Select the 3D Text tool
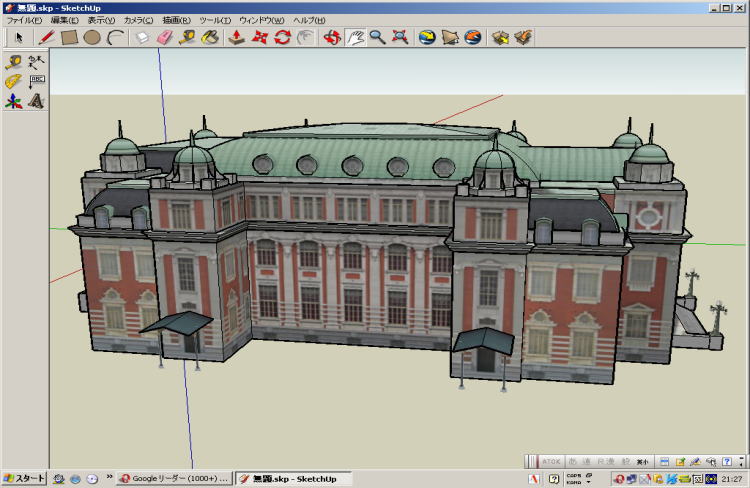750x488 pixels. point(36,101)
